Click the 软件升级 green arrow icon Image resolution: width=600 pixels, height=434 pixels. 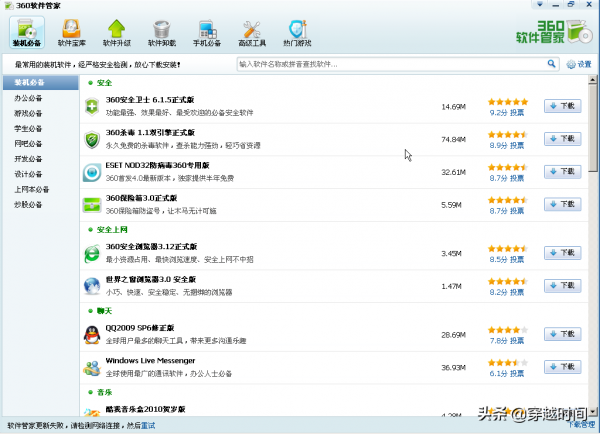point(116,32)
